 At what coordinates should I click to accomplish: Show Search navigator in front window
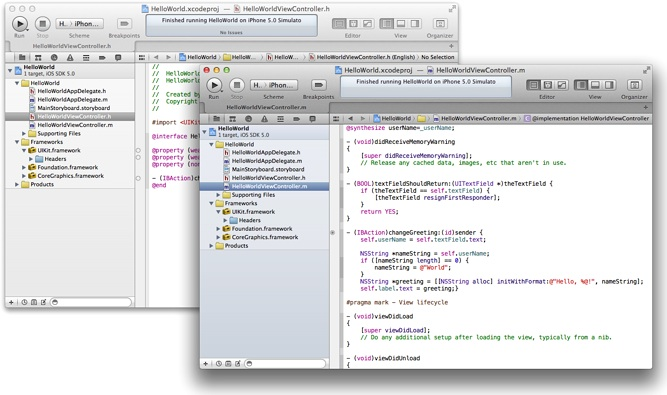point(248,119)
